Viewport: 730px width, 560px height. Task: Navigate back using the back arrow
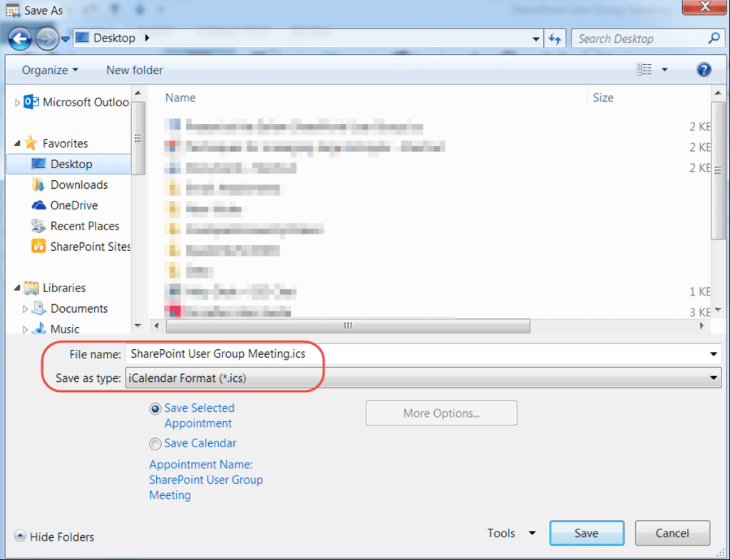tap(20, 38)
